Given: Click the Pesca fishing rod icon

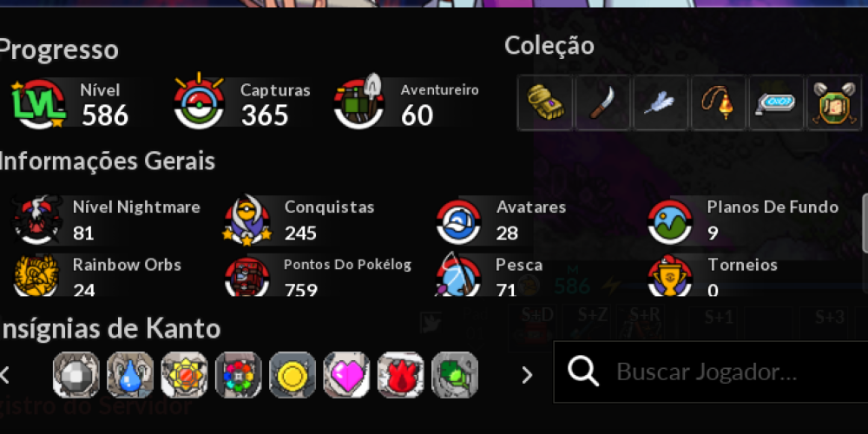Looking at the screenshot, I should pos(457,274).
